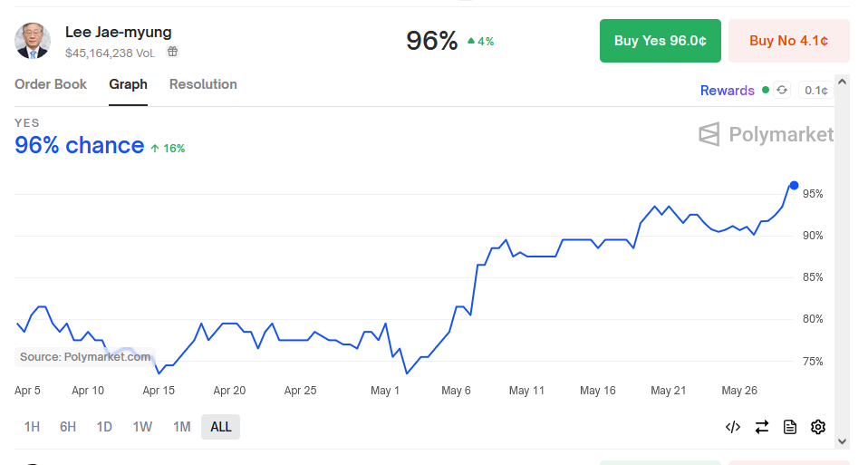Open the embed code icon
Viewport: 868px width, 465px height.
(x=733, y=427)
